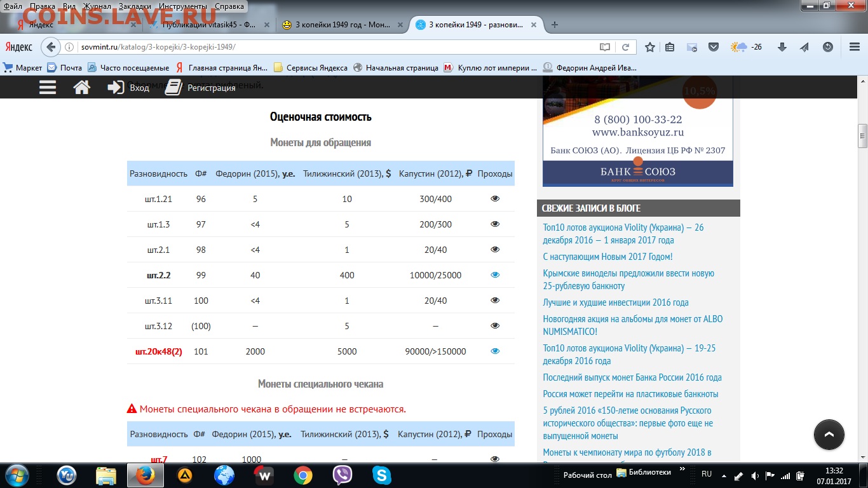View passes eye icon for шт.3.11
The height and width of the screenshot is (488, 868).
click(496, 301)
